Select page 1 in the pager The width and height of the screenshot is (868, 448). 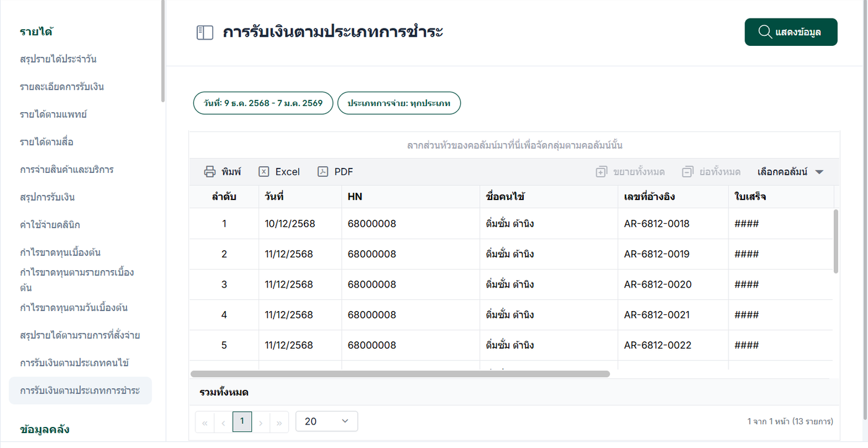[x=242, y=422]
